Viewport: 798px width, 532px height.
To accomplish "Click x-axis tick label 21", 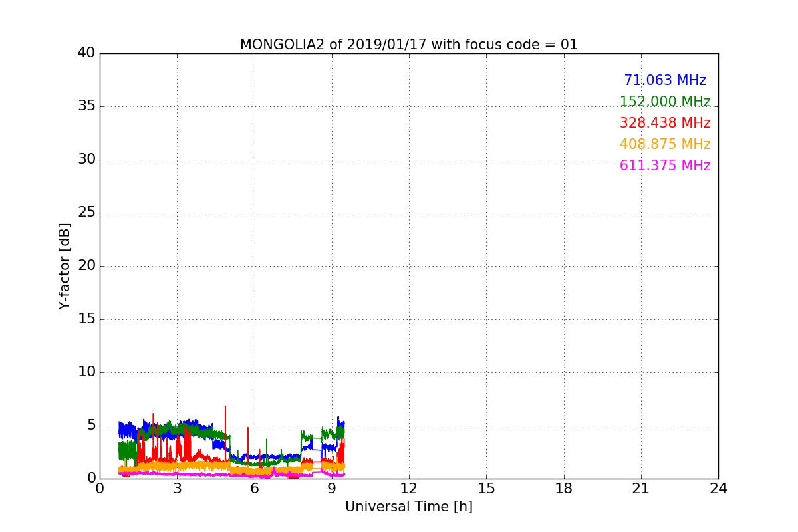I will tap(641, 488).
